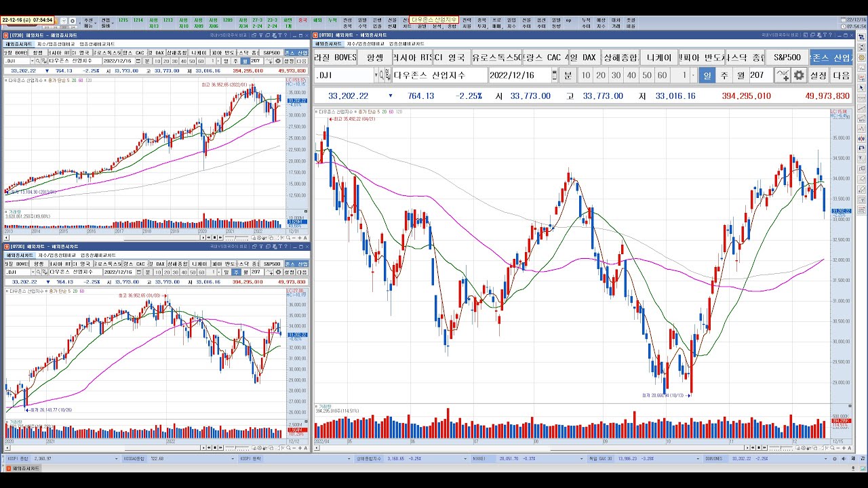Click the 중국 item in top toolbar

[302, 20]
